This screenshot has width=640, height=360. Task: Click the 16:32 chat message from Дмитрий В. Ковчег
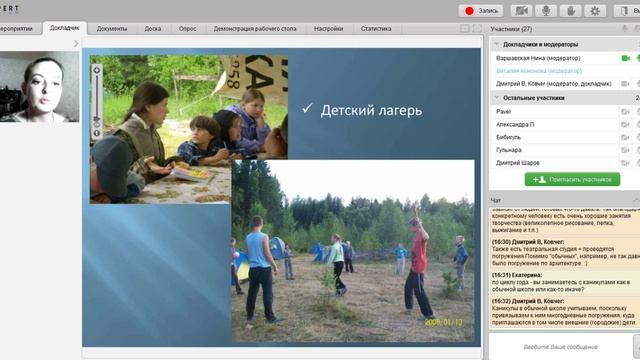[x=564, y=311]
